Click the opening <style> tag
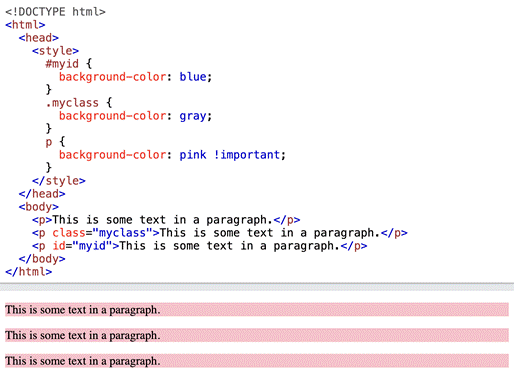The image size is (514, 381). pos(55,51)
